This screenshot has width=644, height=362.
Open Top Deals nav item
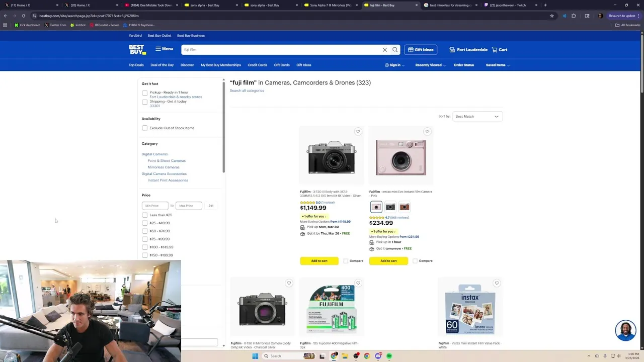click(136, 65)
